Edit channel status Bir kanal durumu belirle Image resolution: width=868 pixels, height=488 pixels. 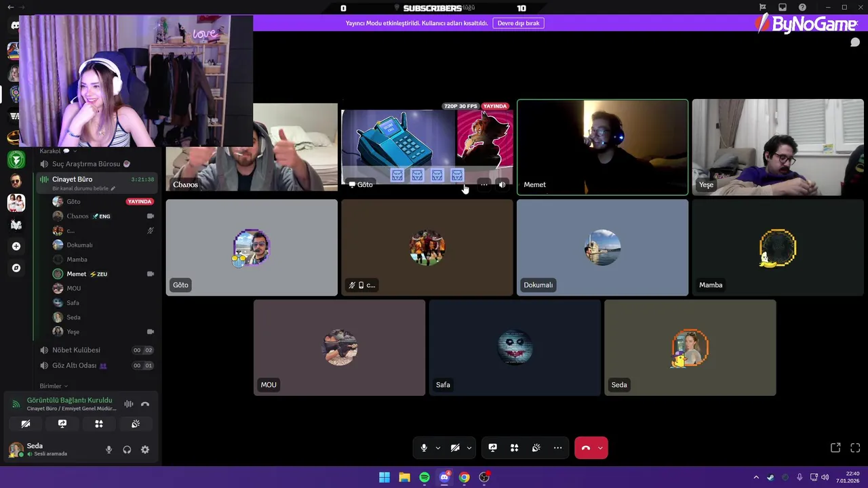click(83, 188)
